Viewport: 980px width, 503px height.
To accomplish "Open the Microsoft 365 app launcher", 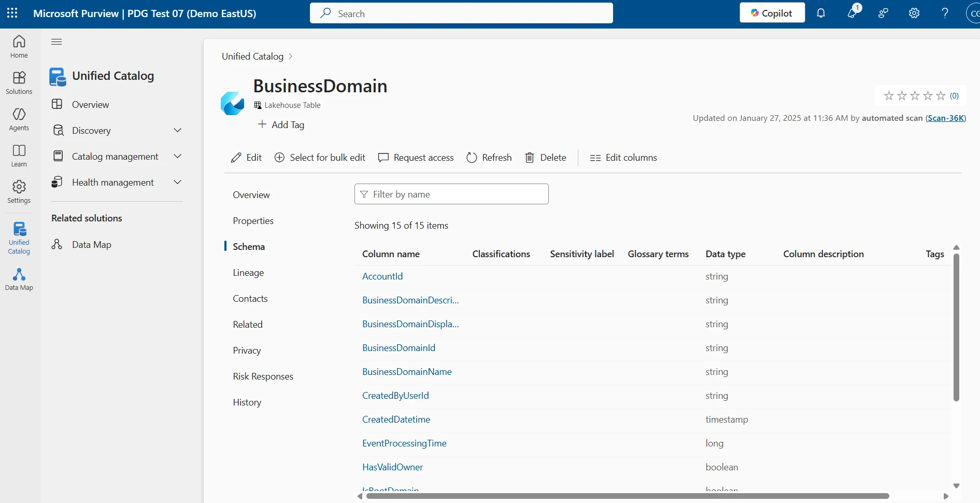I will point(12,13).
